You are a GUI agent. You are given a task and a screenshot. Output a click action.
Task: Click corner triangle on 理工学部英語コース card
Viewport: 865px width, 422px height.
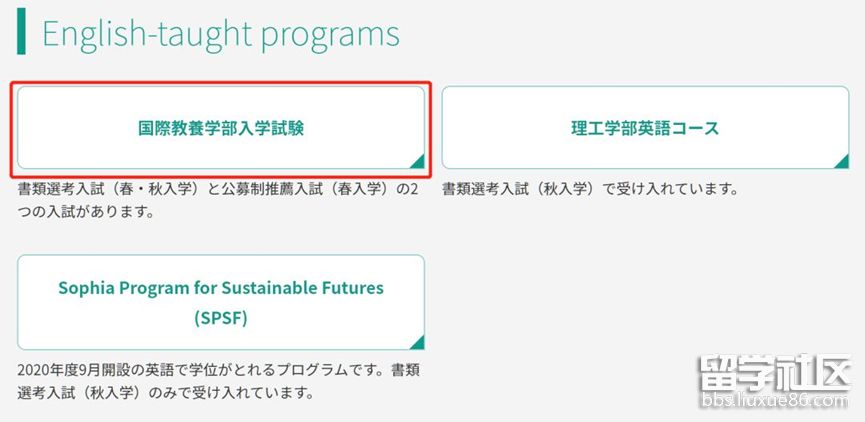tap(842, 162)
